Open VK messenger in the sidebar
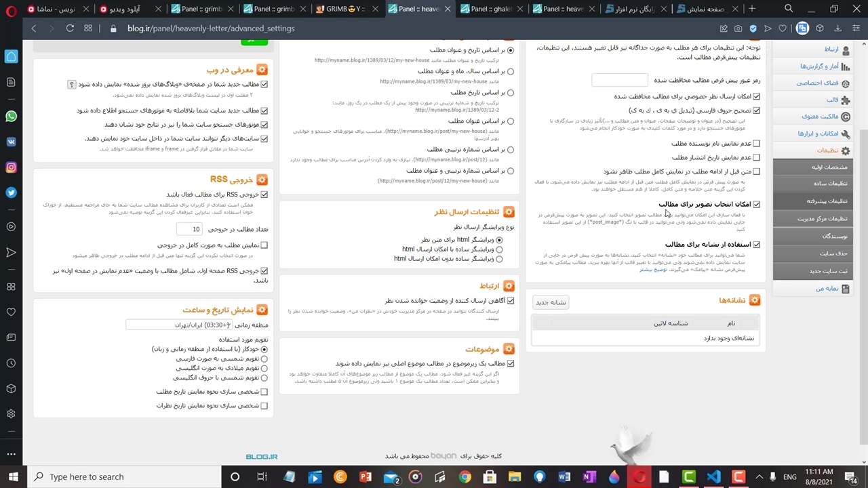The image size is (868, 488). (x=11, y=142)
